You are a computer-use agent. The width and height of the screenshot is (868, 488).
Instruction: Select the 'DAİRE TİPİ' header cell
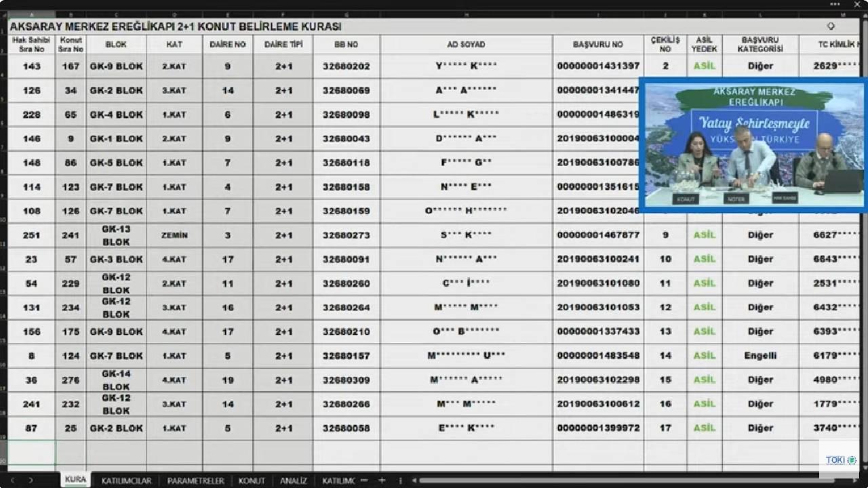click(x=283, y=45)
